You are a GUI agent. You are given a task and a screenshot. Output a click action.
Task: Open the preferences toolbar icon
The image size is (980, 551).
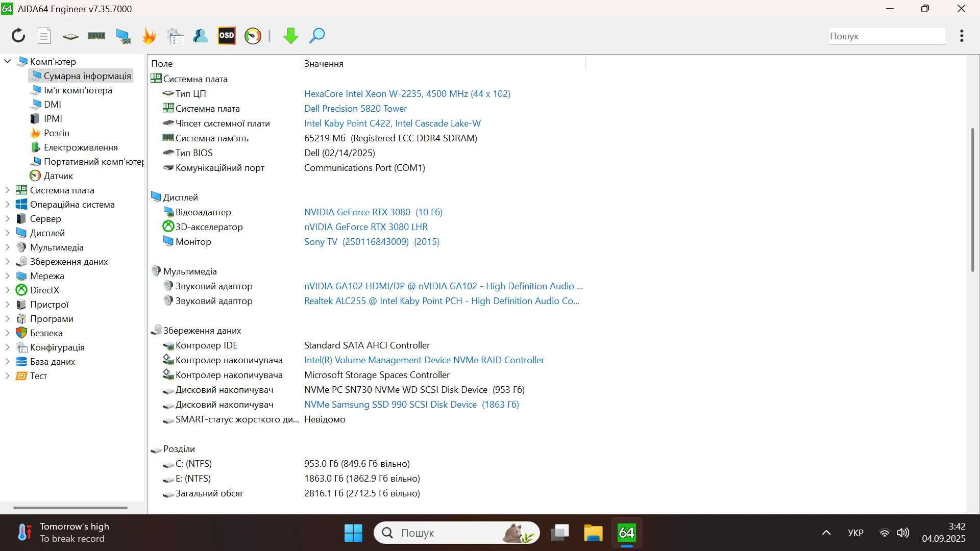point(175,36)
